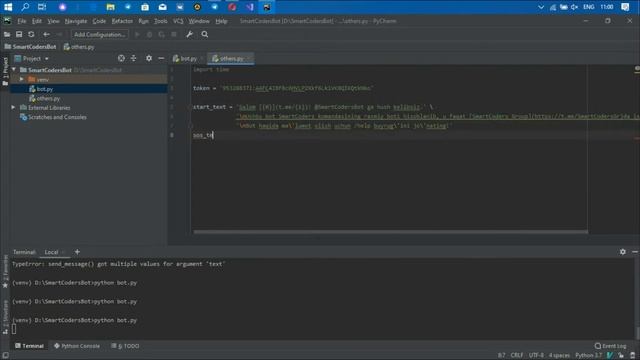Viewport: 640px width, 360px height.
Task: Open the Help menu
Action: click(x=221, y=21)
